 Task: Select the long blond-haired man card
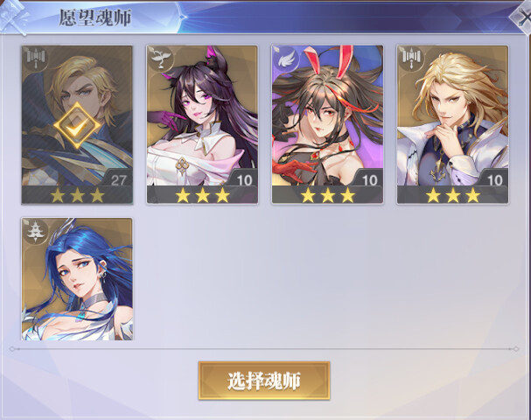[453, 124]
